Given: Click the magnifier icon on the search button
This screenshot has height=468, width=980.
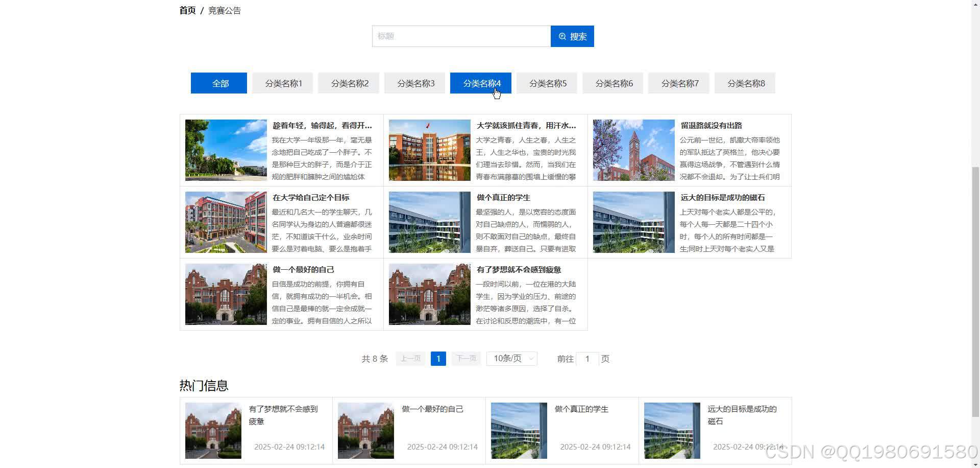Looking at the screenshot, I should coord(562,36).
